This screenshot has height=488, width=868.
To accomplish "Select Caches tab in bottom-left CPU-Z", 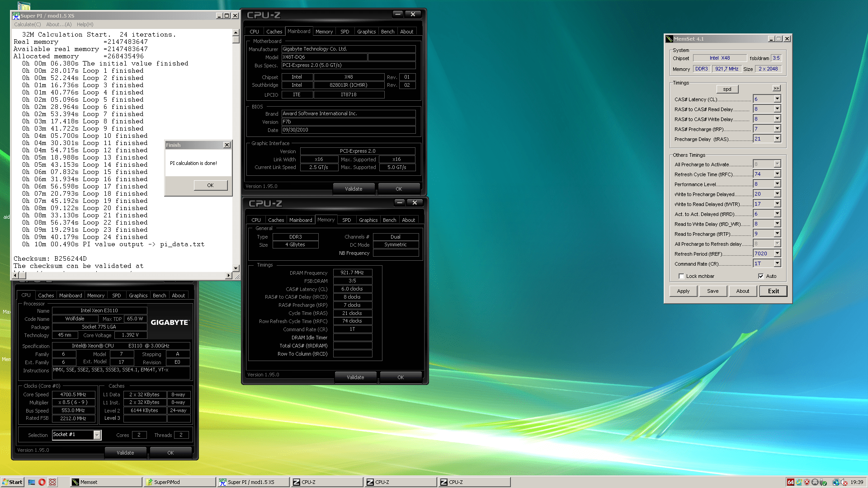I will 46,296.
